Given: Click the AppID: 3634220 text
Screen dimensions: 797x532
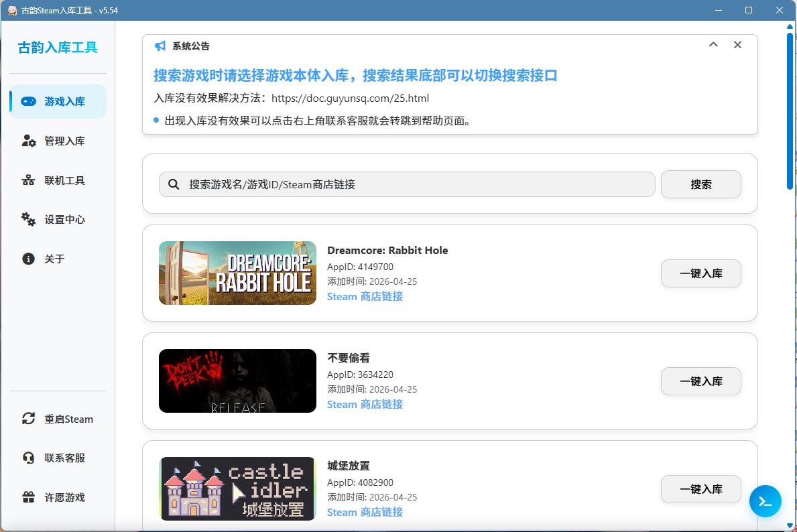Looking at the screenshot, I should coord(360,375).
